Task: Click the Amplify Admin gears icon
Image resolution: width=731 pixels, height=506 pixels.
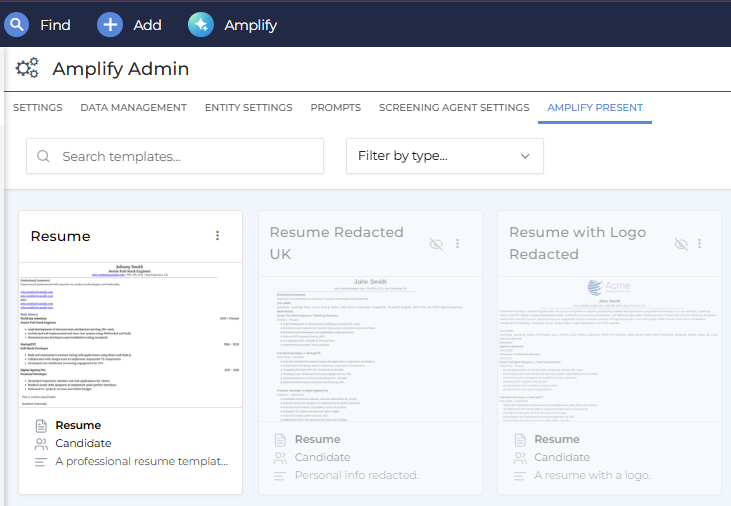Action: [x=28, y=68]
